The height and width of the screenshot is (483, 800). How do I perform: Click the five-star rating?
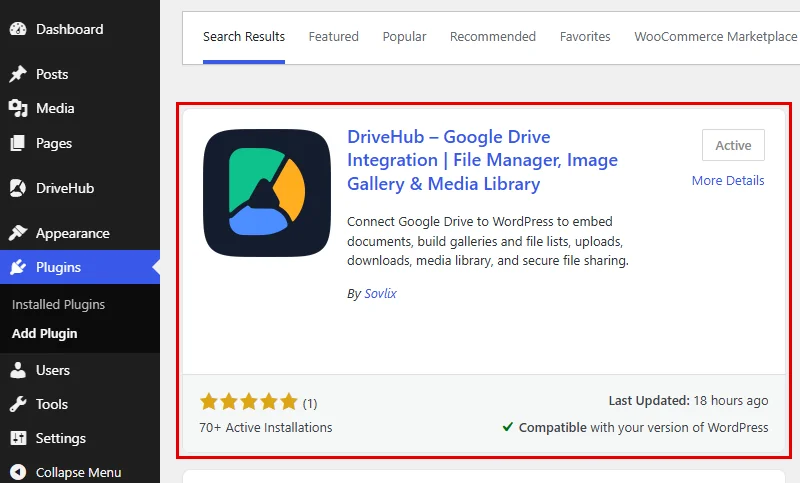[248, 401]
